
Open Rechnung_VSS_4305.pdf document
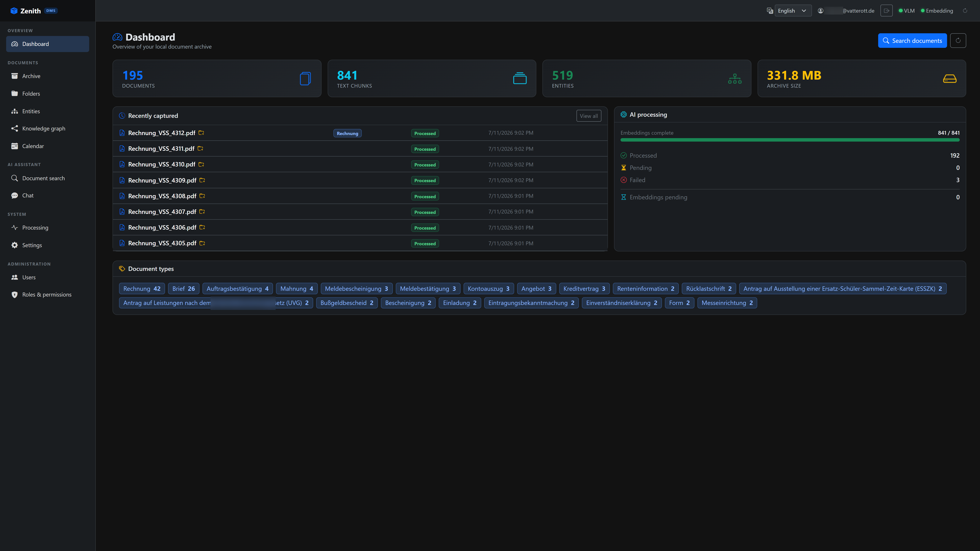162,243
